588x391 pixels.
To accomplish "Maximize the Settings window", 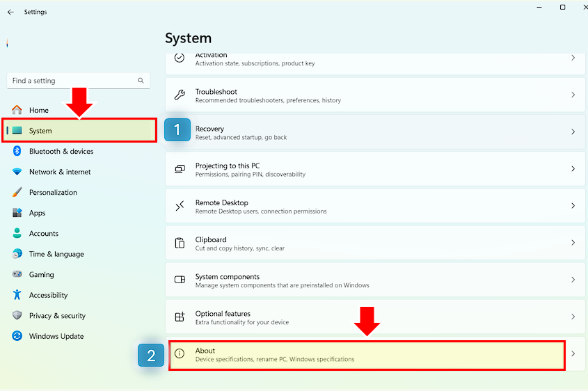I will coord(562,7).
